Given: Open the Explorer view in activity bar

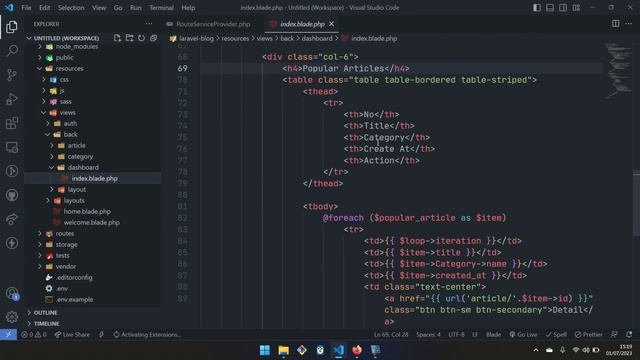Looking at the screenshot, I should click(x=12, y=27).
